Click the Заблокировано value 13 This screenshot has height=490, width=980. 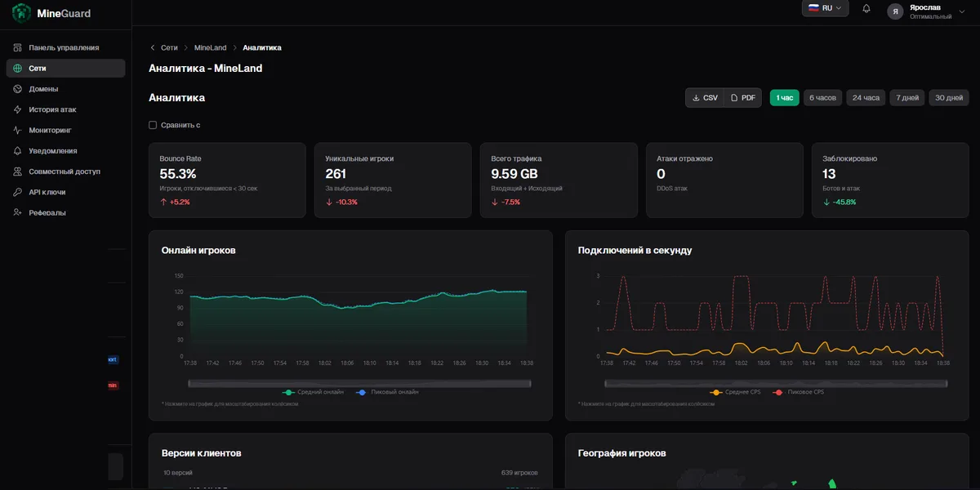point(829,174)
